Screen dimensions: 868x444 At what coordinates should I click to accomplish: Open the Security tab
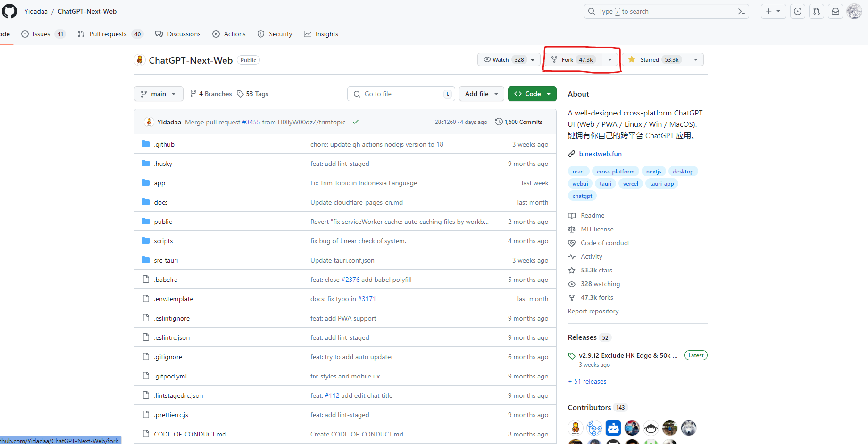tap(275, 34)
